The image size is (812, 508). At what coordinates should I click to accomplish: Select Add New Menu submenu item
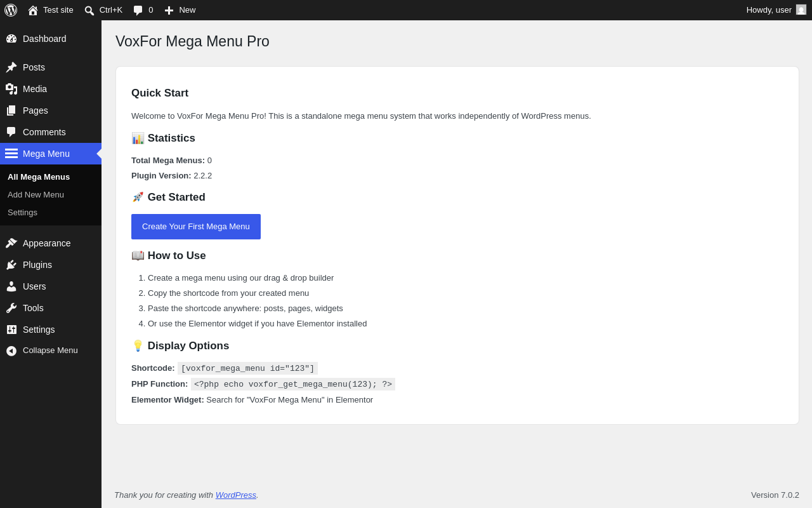pos(36,195)
